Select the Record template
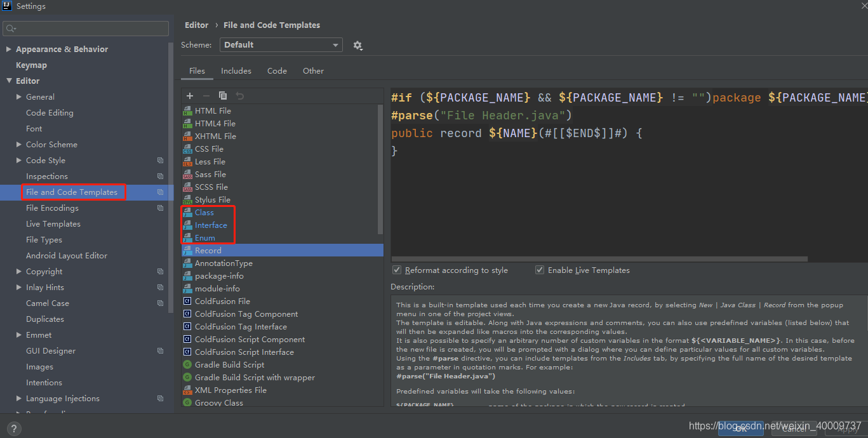Viewport: 868px width, 438px height. 282,251
